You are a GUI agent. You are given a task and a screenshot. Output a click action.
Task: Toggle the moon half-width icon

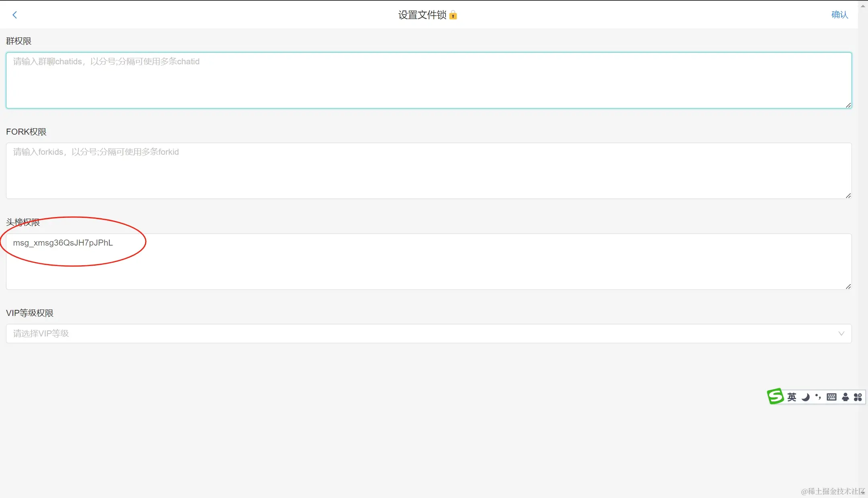coord(805,397)
